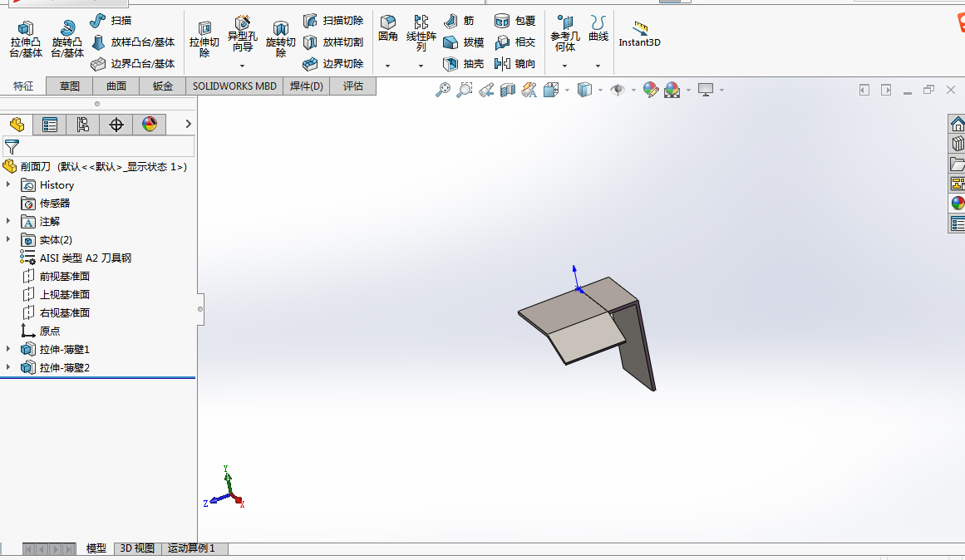Click Edit Appearance color sphere icon
Viewport: 965px width, 560px height.
(x=651, y=90)
